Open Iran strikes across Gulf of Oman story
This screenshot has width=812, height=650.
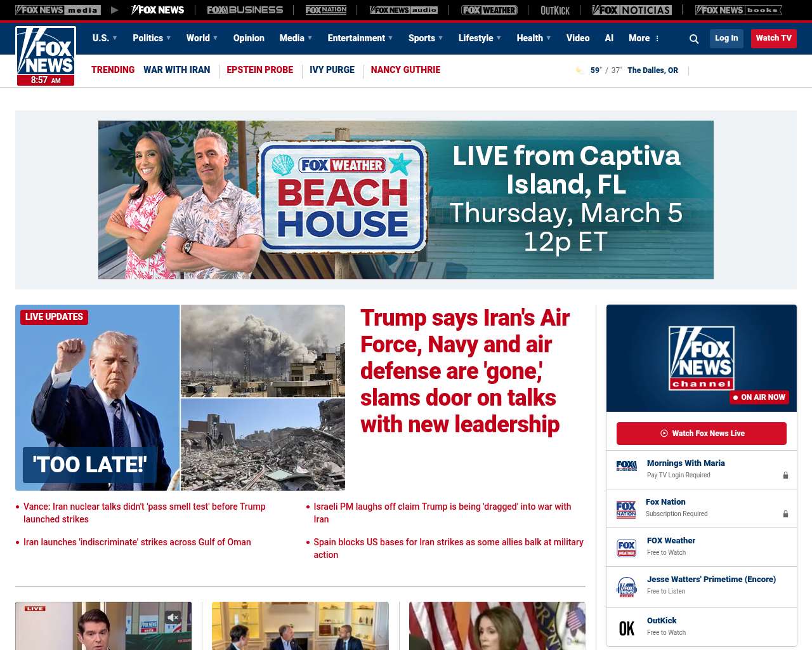pyautogui.click(x=137, y=542)
